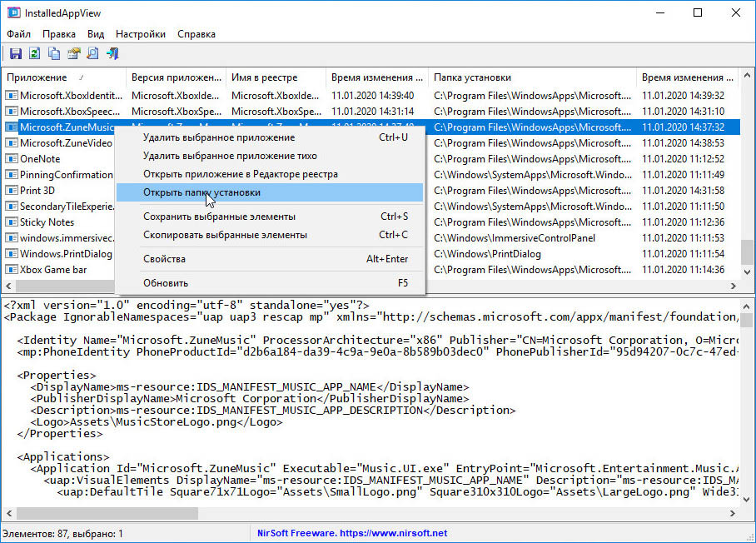756x543 pixels.
Task: Click the XML pane horizontal scrollbar left arrow
Action: coord(8,514)
